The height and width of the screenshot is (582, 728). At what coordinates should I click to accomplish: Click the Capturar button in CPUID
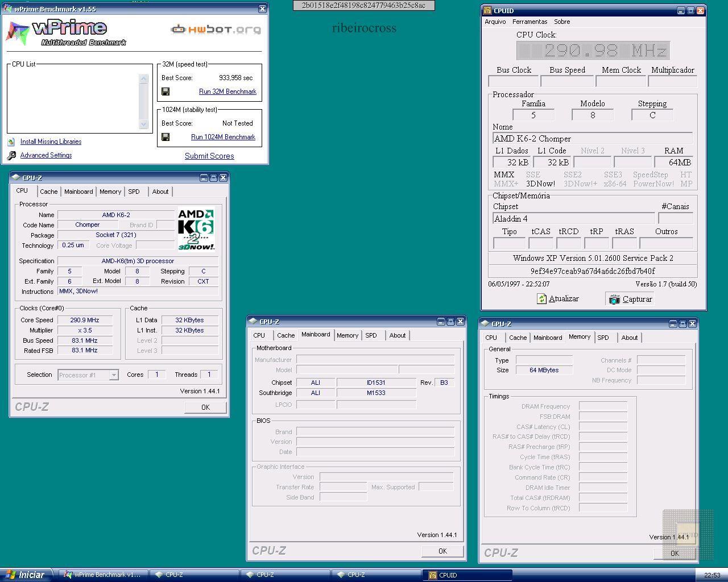pos(630,299)
